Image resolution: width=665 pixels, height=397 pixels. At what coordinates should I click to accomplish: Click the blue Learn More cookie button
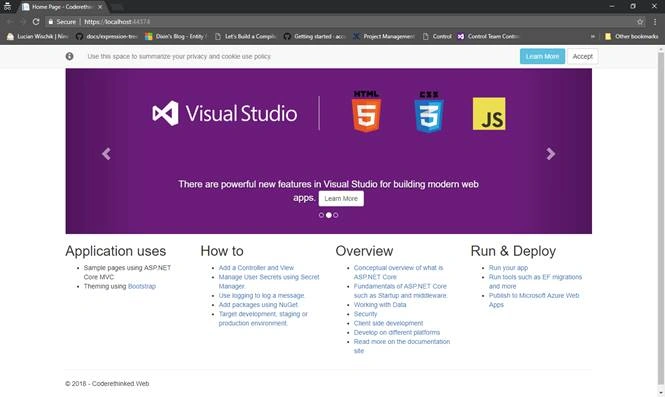[x=542, y=56]
